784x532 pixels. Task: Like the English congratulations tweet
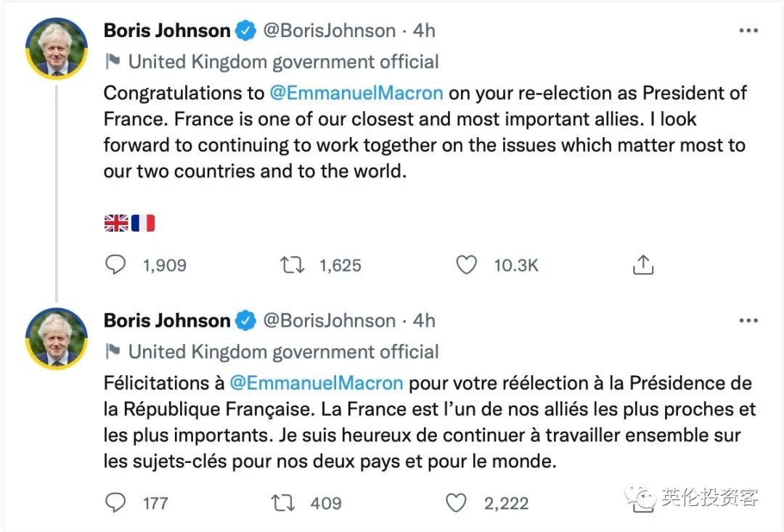click(x=466, y=266)
